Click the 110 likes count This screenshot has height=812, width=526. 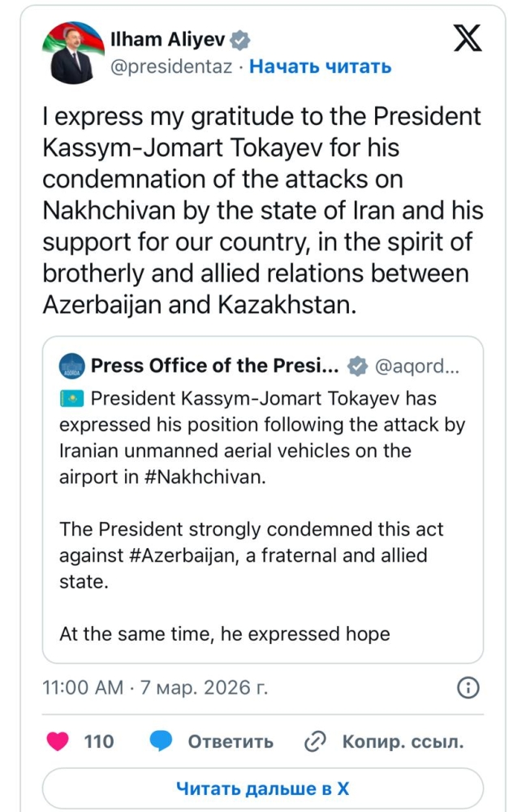99,741
